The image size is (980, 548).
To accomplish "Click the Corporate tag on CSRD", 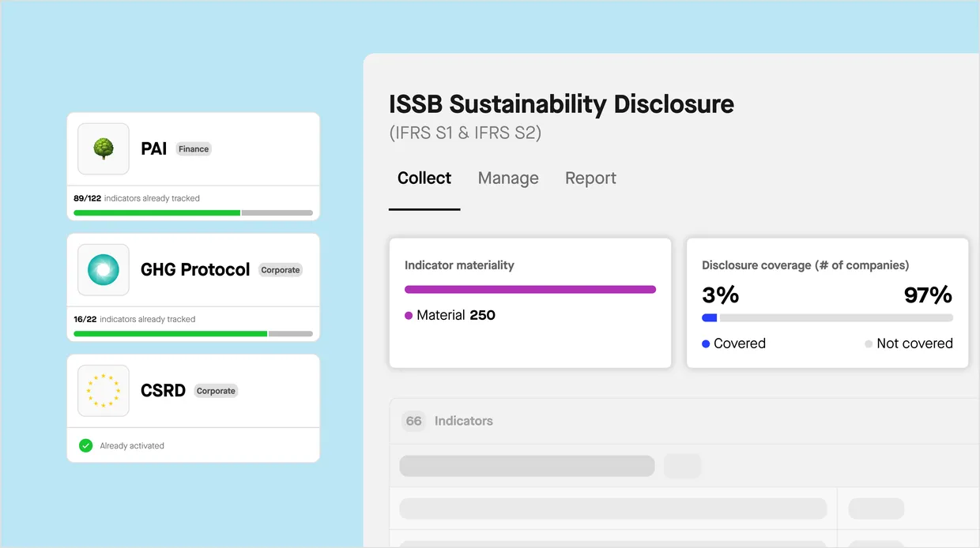I will click(x=216, y=391).
